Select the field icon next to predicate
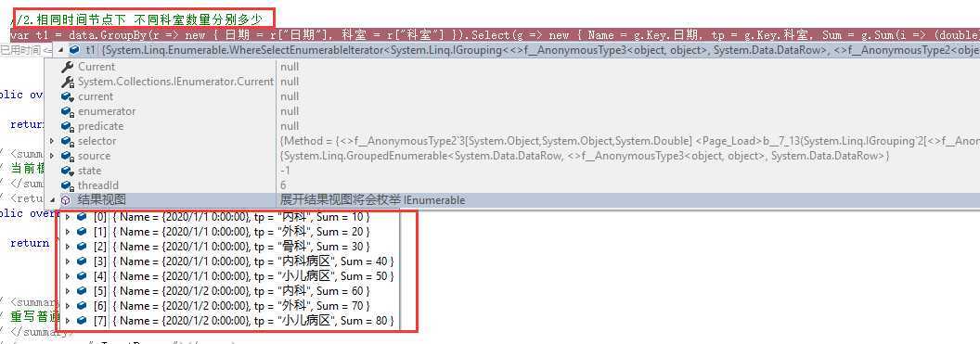This screenshot has height=344, width=980. (67, 126)
